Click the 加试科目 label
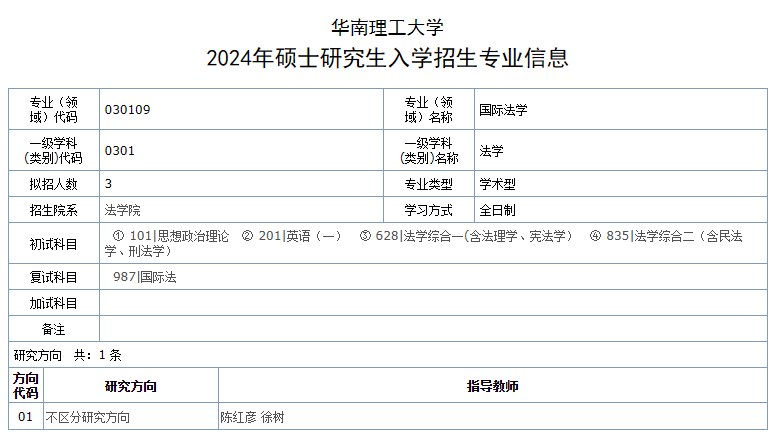Screen dimensions: 775x432 click(54, 303)
